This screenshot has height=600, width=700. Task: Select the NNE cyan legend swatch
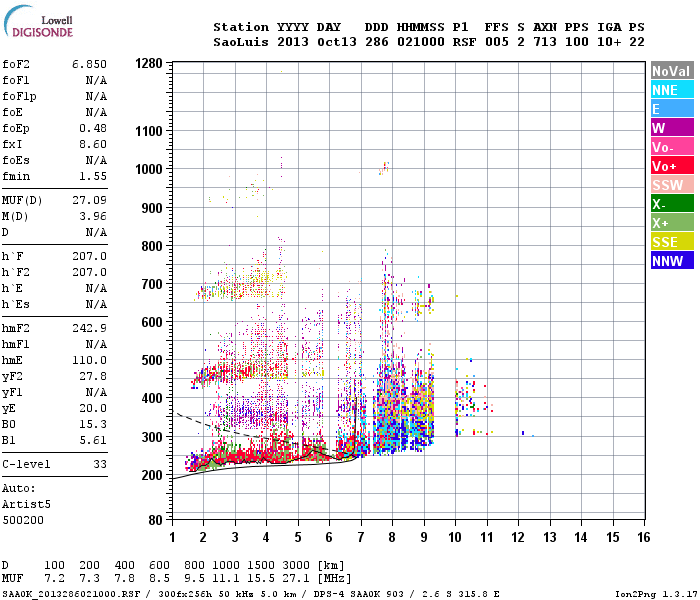(672, 90)
